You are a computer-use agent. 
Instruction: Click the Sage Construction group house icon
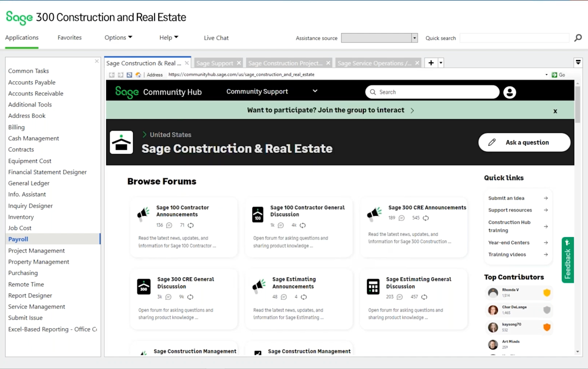[x=121, y=142]
